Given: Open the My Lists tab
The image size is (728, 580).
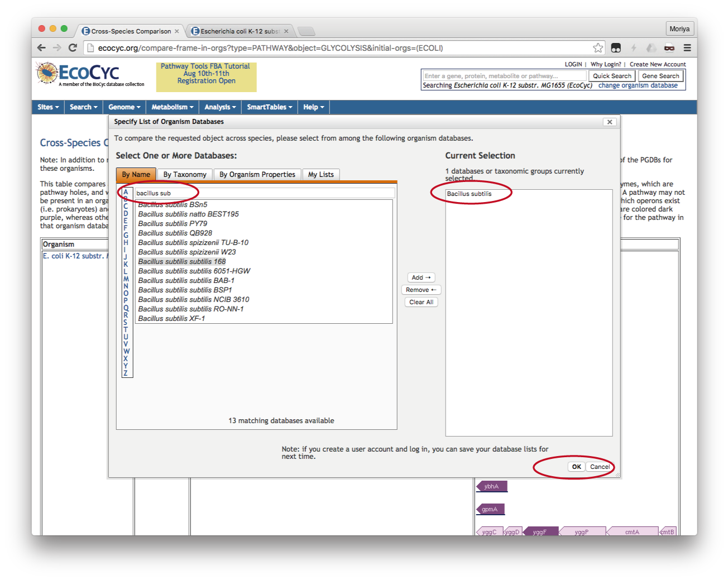Looking at the screenshot, I should click(321, 175).
